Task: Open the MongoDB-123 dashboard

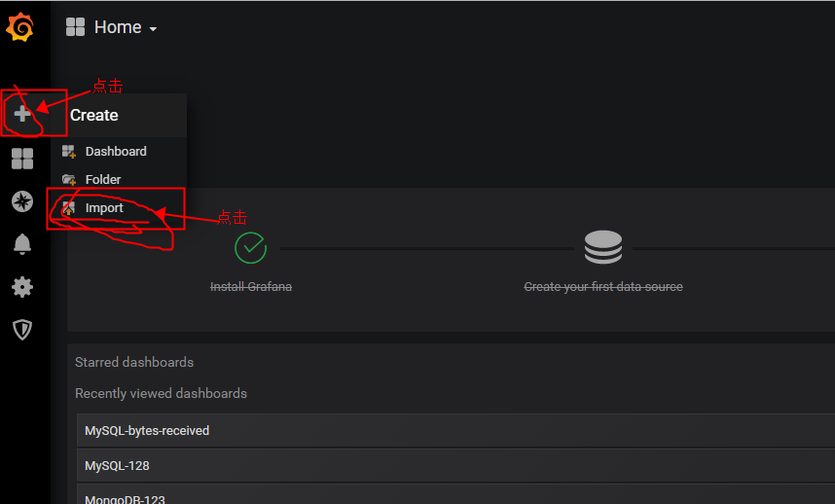Action: click(455, 495)
